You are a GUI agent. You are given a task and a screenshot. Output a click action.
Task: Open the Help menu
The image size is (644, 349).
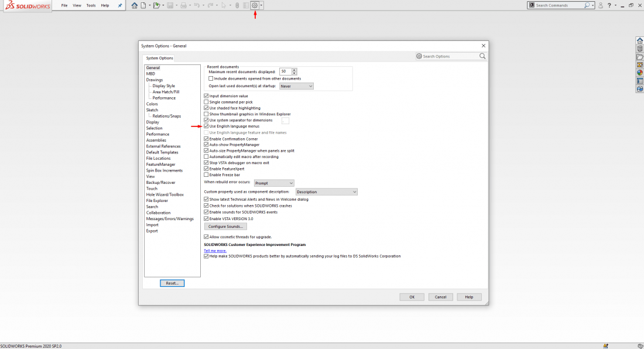tap(105, 5)
